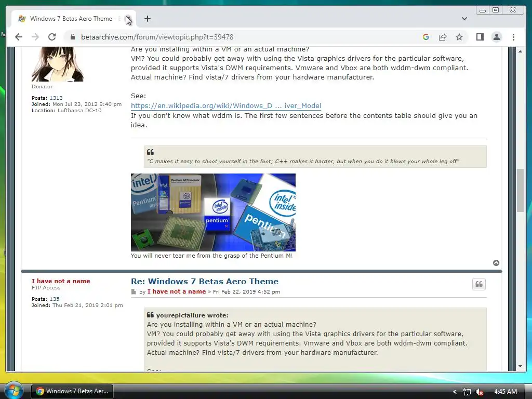Expand the tab search dropdown chevron
This screenshot has width=532, height=399.
pyautogui.click(x=464, y=19)
